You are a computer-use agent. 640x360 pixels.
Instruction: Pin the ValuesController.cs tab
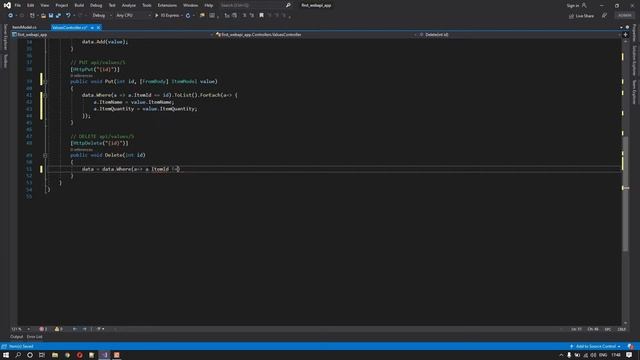point(92,28)
